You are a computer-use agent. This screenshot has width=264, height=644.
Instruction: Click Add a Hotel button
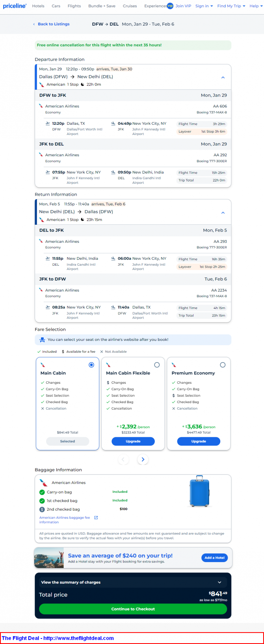tap(214, 558)
